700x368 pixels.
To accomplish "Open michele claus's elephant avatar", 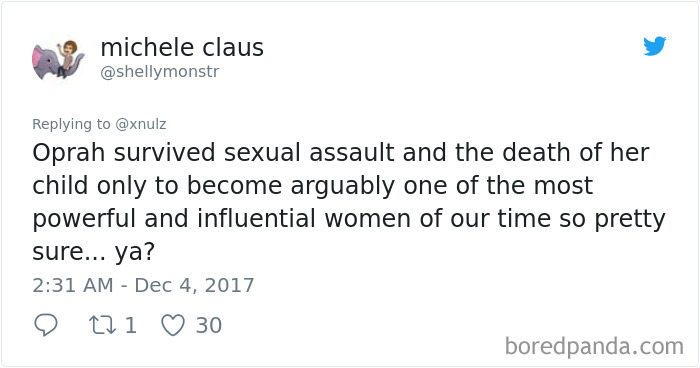I will pos(58,59).
